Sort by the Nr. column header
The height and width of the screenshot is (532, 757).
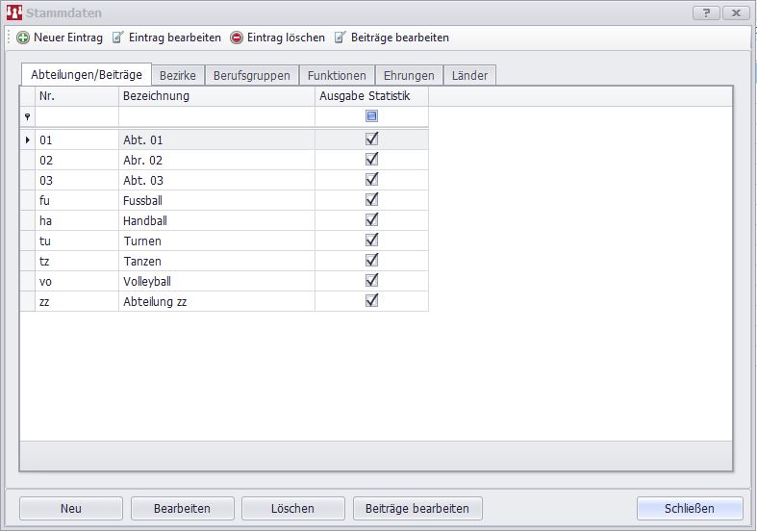77,96
